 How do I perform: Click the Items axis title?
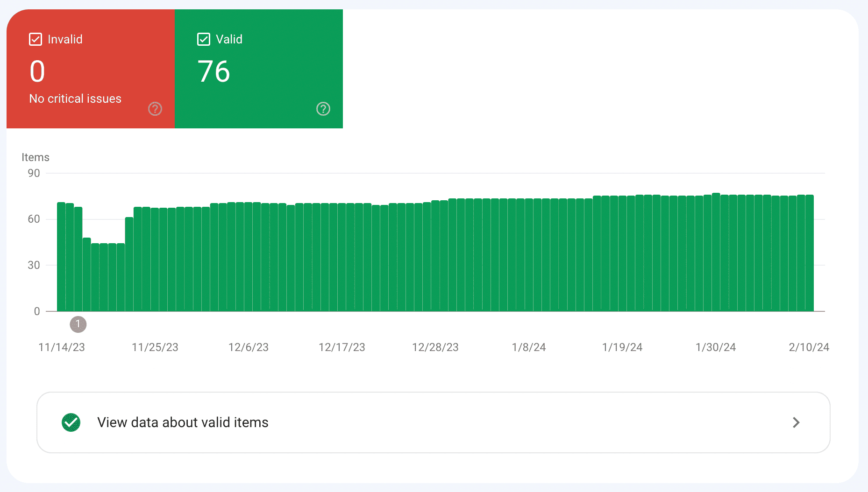tap(36, 157)
